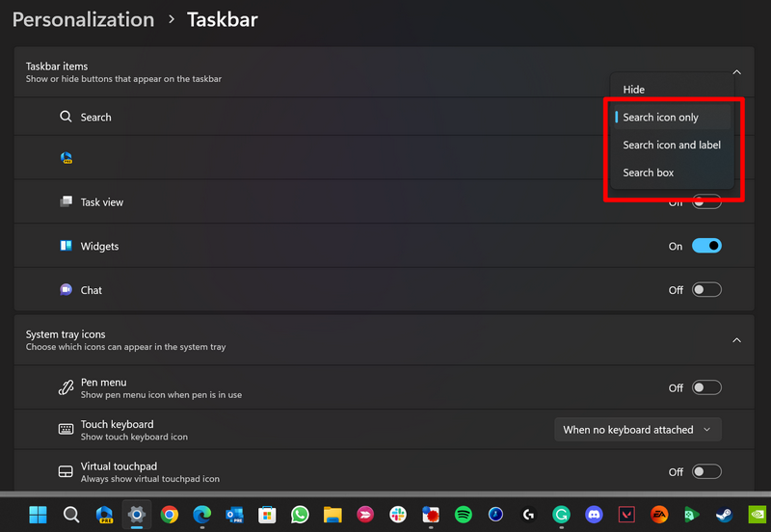Go back to Personalization breadcrumb

[x=83, y=19]
